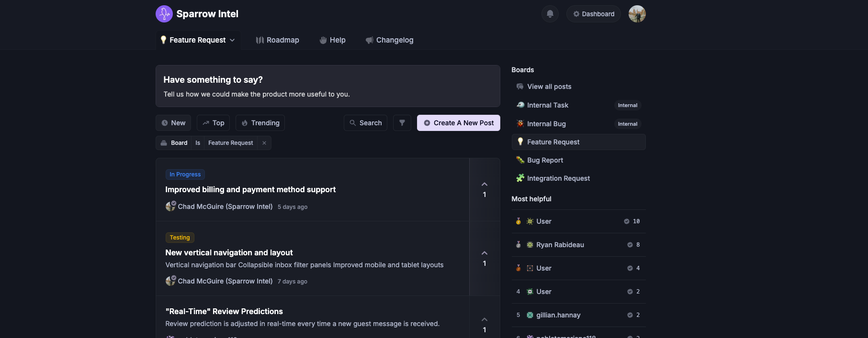Upvote the Real-Time Review Predictions post
Screen dimensions: 868x338
484,320
